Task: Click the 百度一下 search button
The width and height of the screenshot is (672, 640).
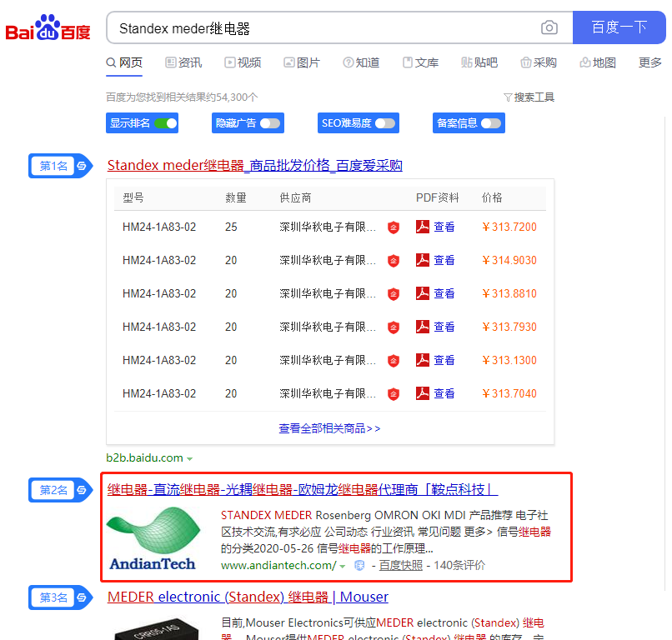Action: click(619, 27)
